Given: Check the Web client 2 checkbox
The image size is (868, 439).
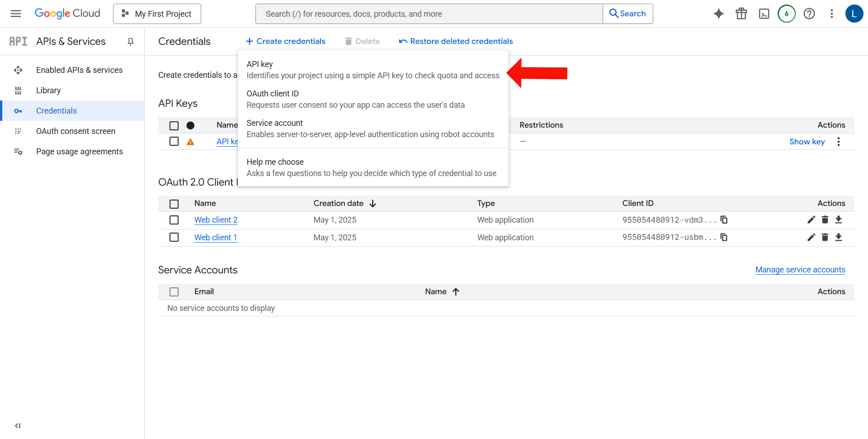Looking at the screenshot, I should click(174, 220).
